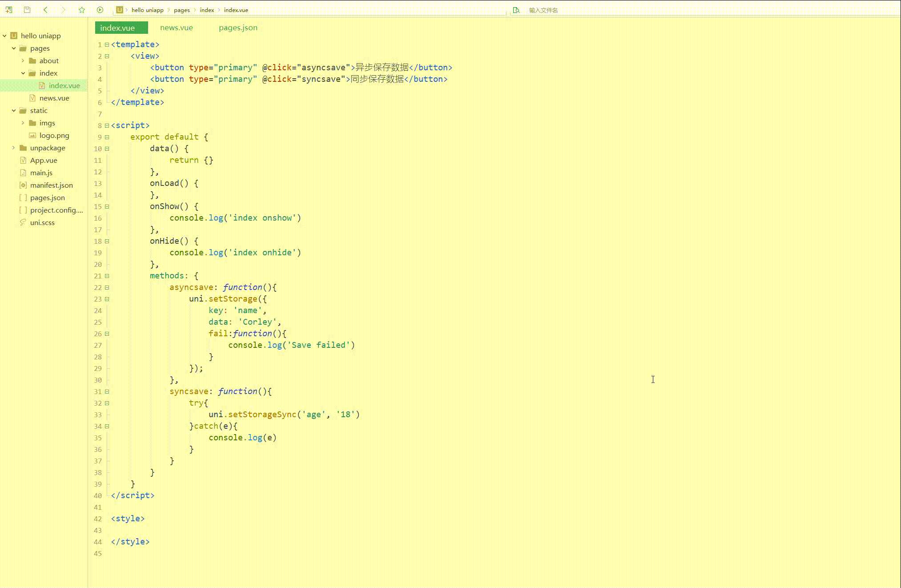
Task: Click the news.vue file icon in tree
Action: [32, 98]
